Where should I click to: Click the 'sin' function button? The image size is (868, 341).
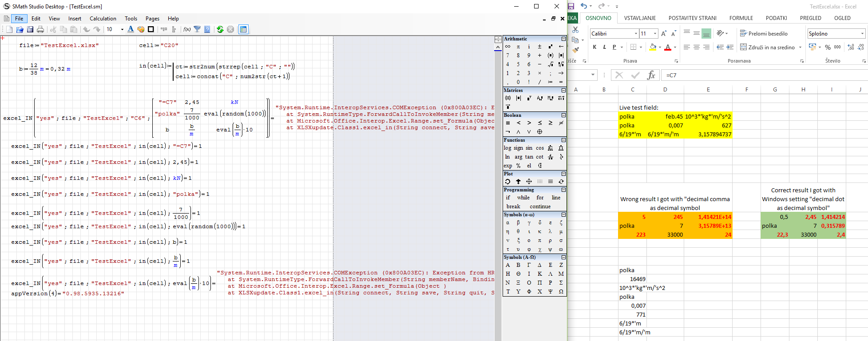(529, 148)
